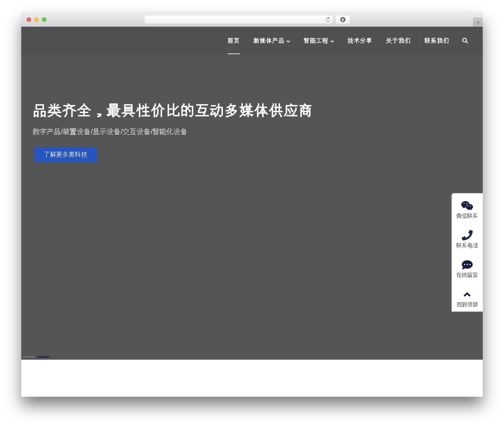Expand the 新媒体产品 dropdown menu
This screenshot has height=427, width=504.
[x=272, y=41]
